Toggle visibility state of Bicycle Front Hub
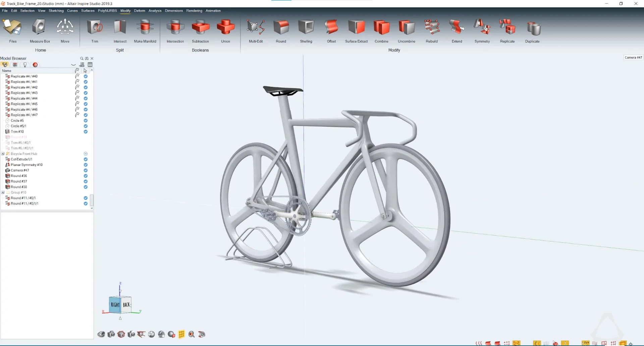This screenshot has height=346, width=644. [86, 154]
